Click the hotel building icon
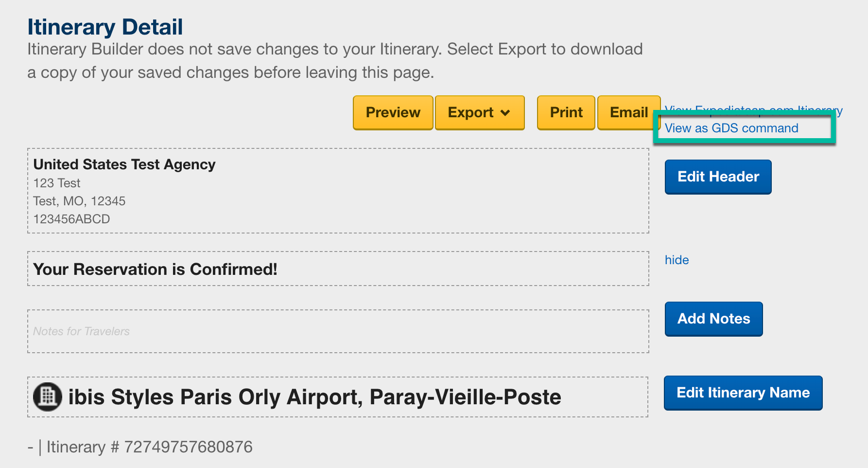Viewport: 868px width, 468px height. (48, 396)
